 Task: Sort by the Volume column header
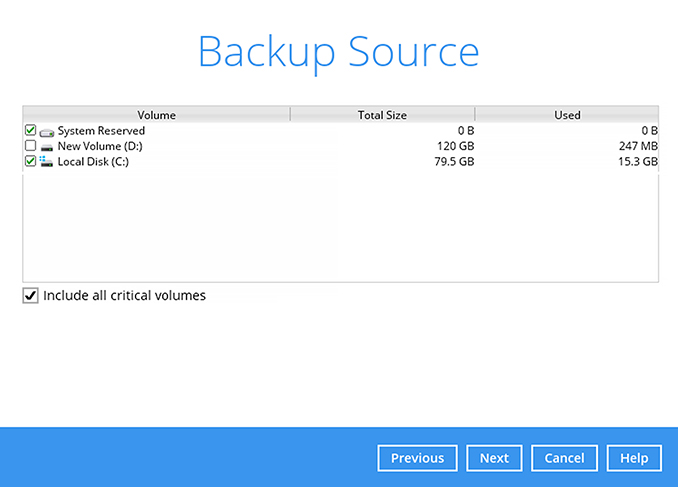[156, 115]
